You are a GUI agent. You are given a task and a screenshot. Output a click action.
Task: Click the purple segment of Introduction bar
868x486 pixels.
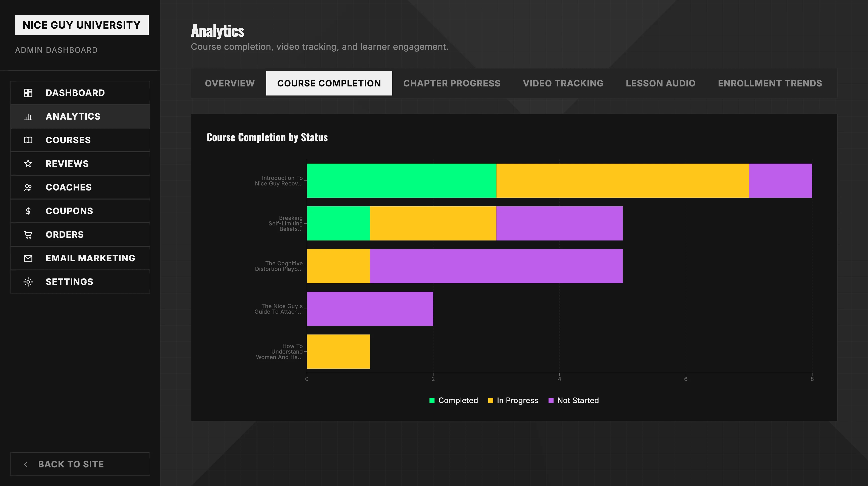(x=780, y=181)
